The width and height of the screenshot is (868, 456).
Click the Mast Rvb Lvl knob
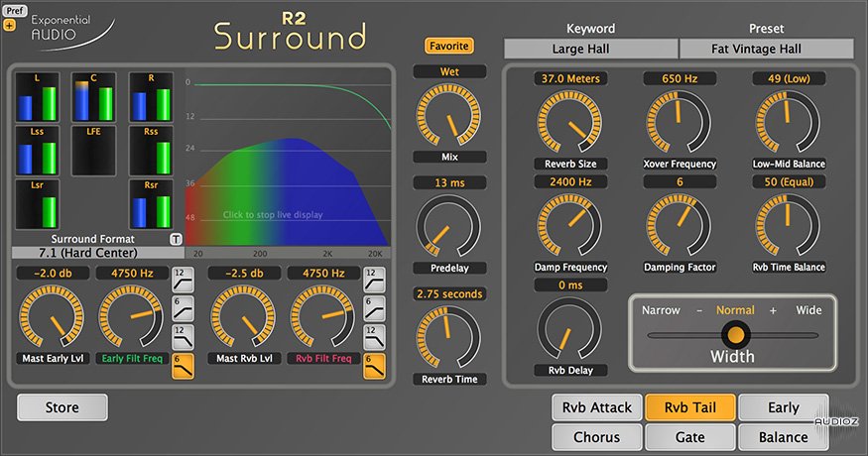point(244,317)
